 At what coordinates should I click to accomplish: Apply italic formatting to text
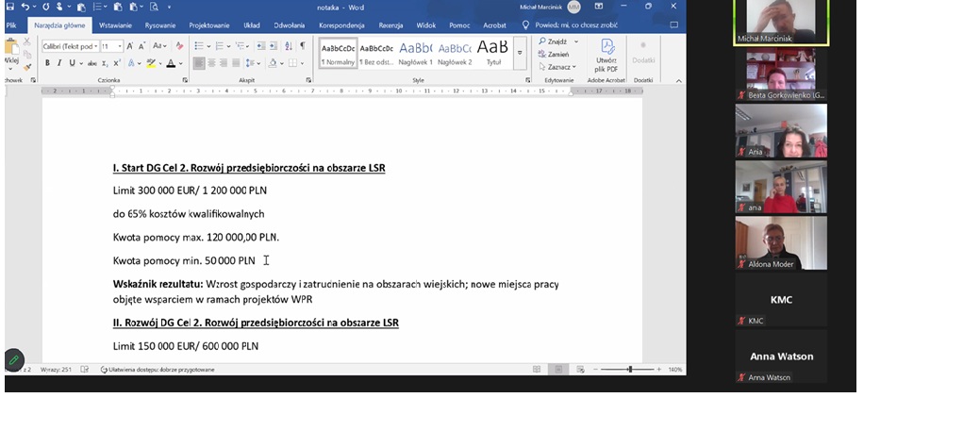(x=59, y=63)
